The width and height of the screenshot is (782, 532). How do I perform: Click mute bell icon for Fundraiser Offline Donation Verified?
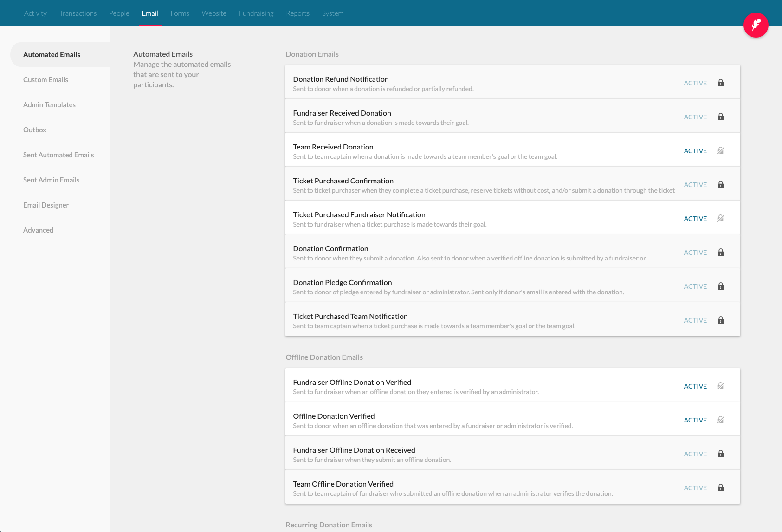point(721,386)
